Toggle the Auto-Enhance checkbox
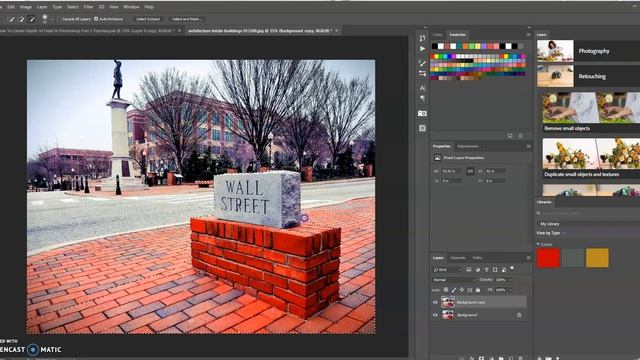 (96, 19)
